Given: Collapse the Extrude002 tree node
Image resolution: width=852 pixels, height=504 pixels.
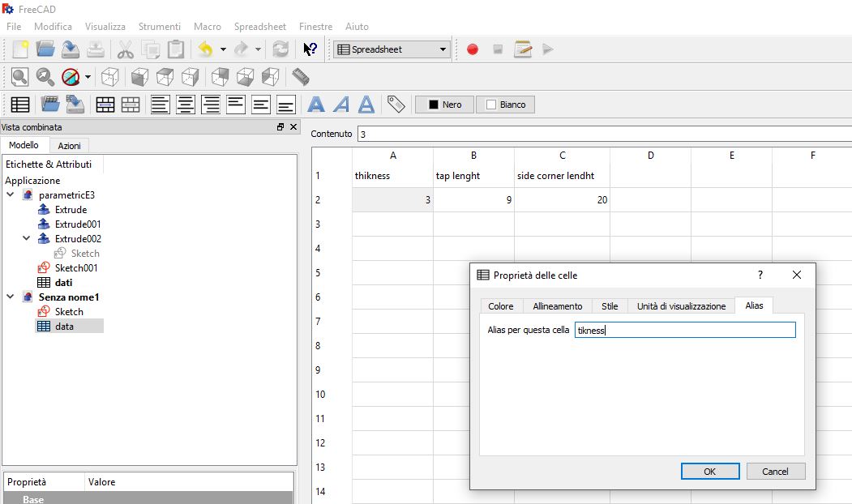Looking at the screenshot, I should (x=26, y=238).
